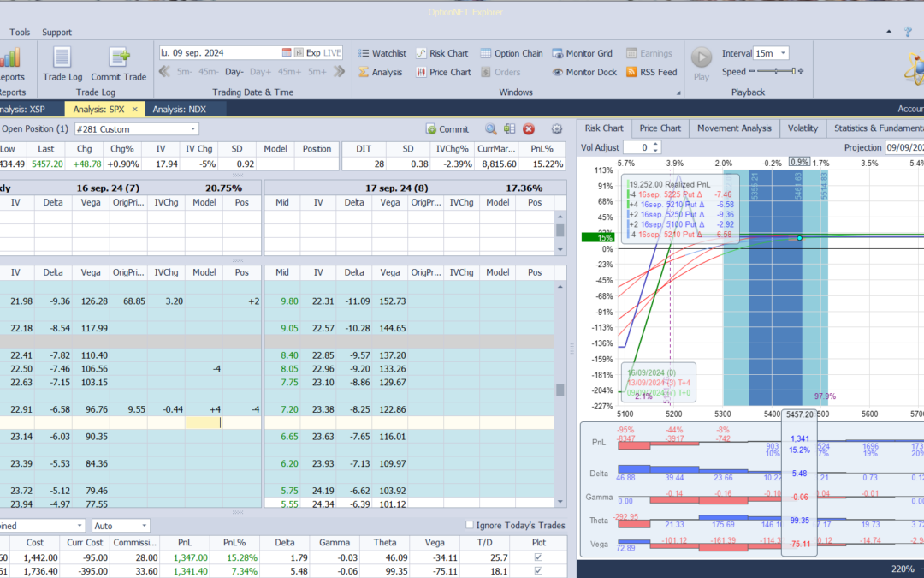Open position settings gear icon

pos(557,129)
